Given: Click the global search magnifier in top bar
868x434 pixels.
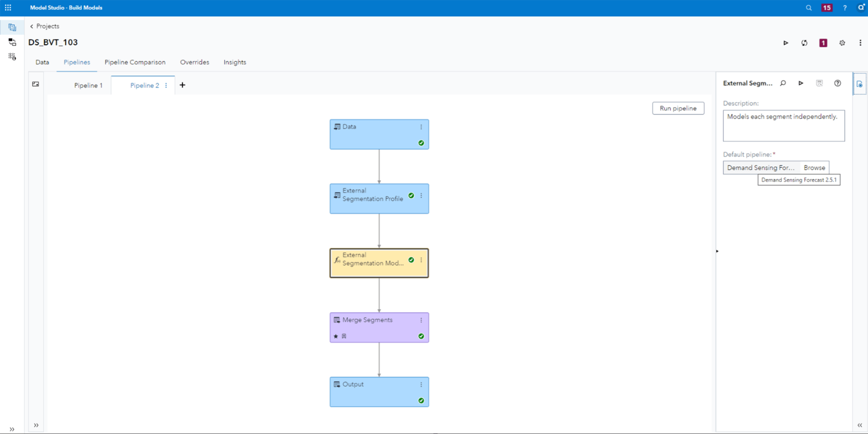Looking at the screenshot, I should click(x=809, y=8).
